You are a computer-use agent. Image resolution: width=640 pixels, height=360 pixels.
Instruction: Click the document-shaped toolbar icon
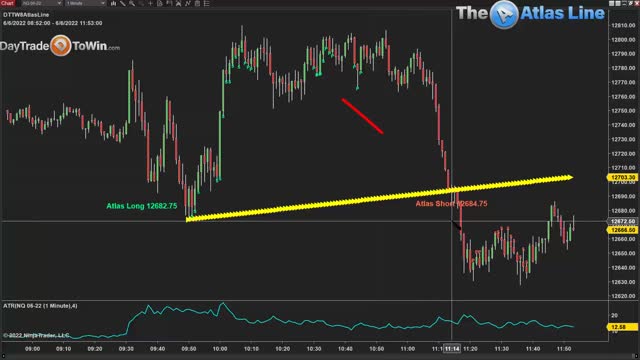(160, 3)
